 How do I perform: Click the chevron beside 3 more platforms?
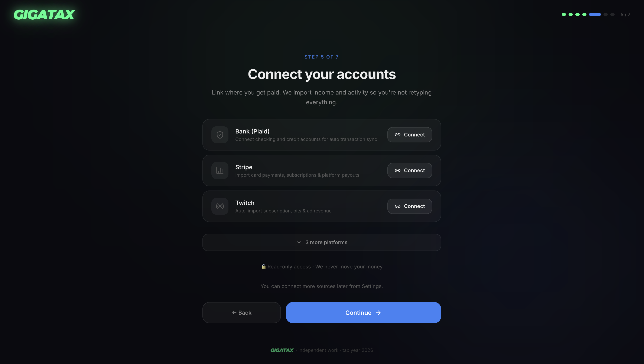click(299, 242)
